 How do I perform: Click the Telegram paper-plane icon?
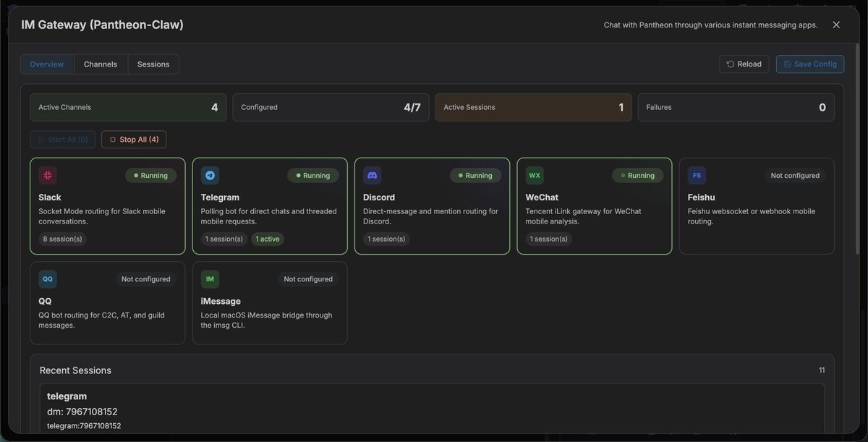210,175
